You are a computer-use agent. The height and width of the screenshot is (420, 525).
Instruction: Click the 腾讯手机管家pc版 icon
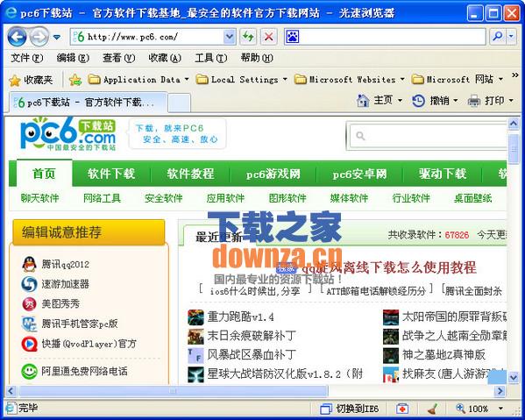click(30, 324)
